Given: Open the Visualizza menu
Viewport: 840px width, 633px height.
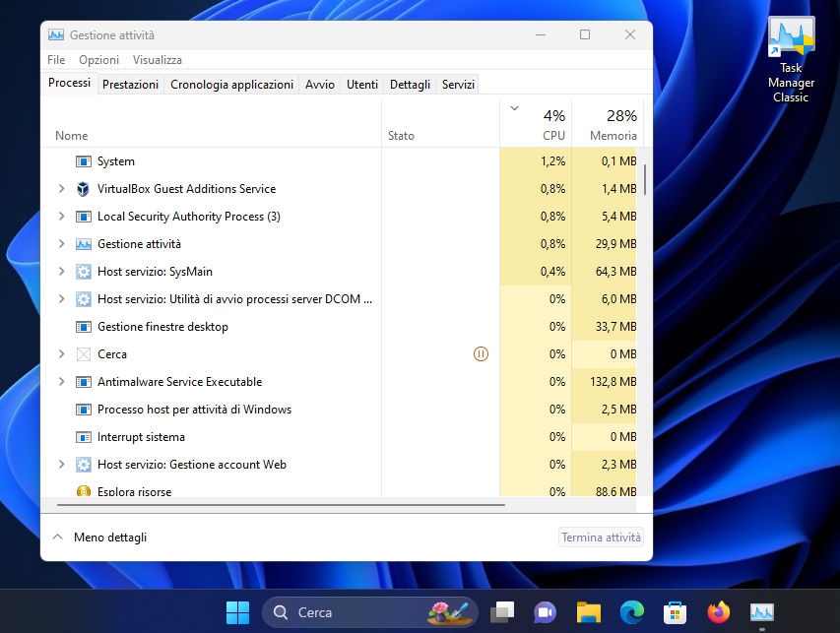Looking at the screenshot, I should (x=158, y=60).
